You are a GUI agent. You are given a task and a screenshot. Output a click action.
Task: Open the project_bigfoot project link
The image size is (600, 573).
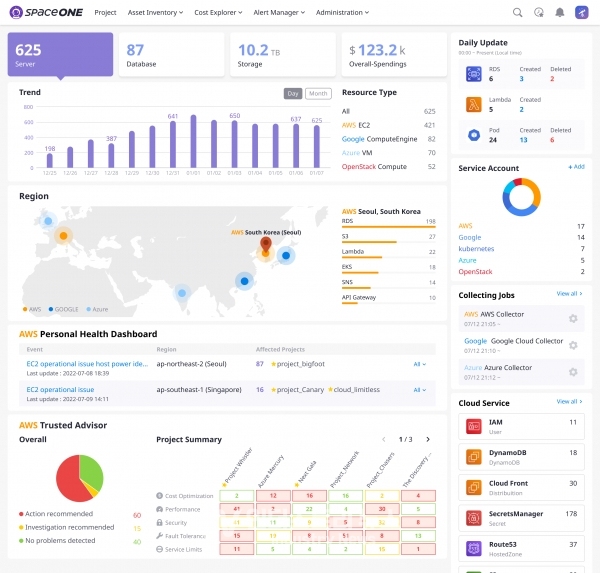point(300,364)
